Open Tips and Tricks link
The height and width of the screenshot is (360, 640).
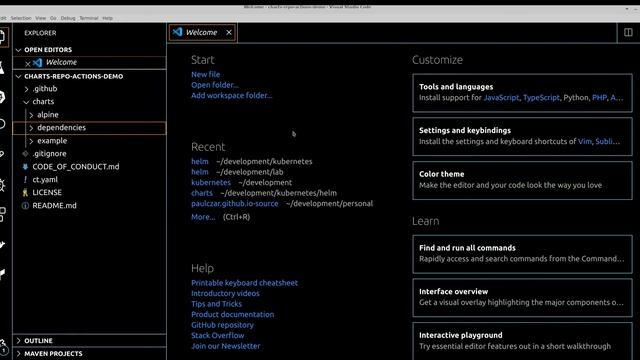pos(216,304)
